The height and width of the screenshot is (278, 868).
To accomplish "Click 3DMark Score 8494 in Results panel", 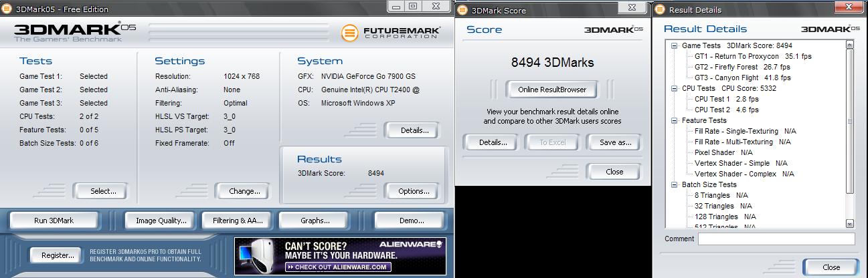I will pyautogui.click(x=341, y=173).
